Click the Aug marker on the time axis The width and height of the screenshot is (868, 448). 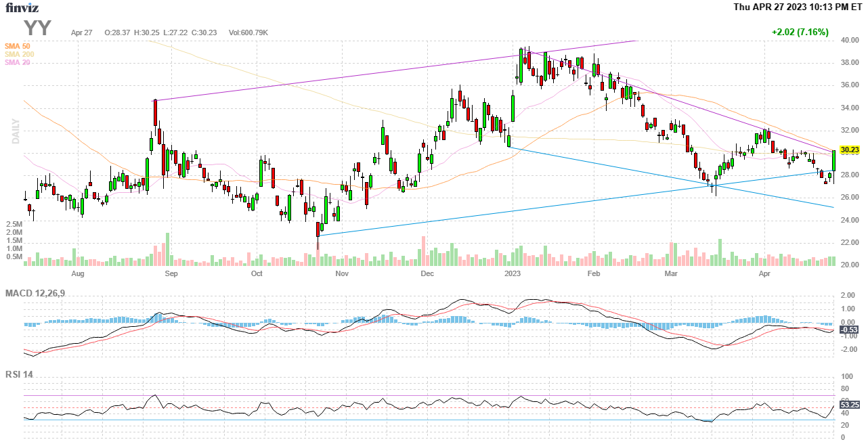click(x=77, y=274)
